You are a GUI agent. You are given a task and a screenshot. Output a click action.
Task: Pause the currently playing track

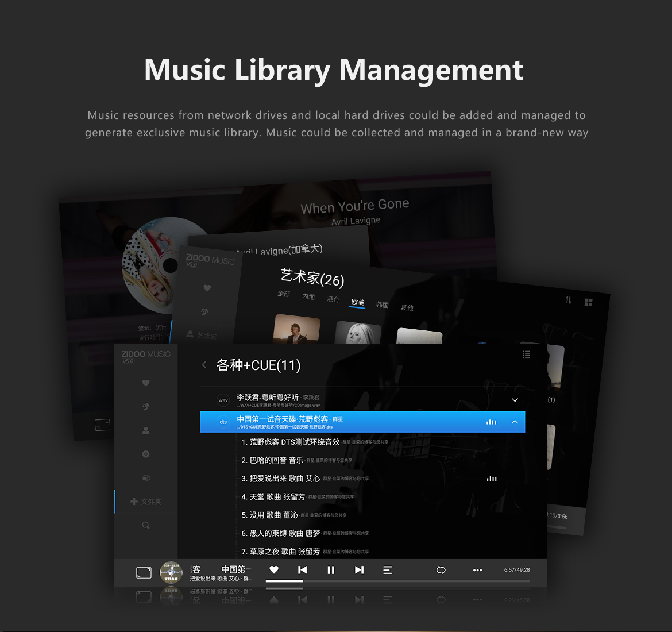(x=331, y=570)
